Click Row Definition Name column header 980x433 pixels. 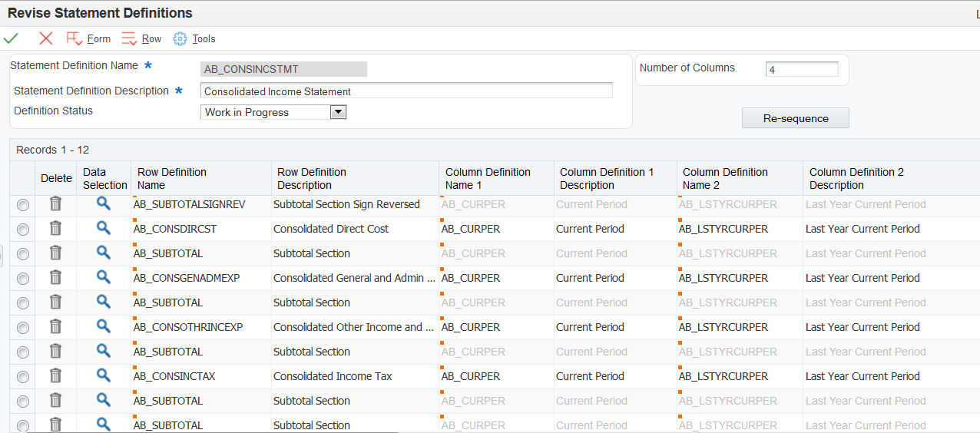click(x=172, y=178)
